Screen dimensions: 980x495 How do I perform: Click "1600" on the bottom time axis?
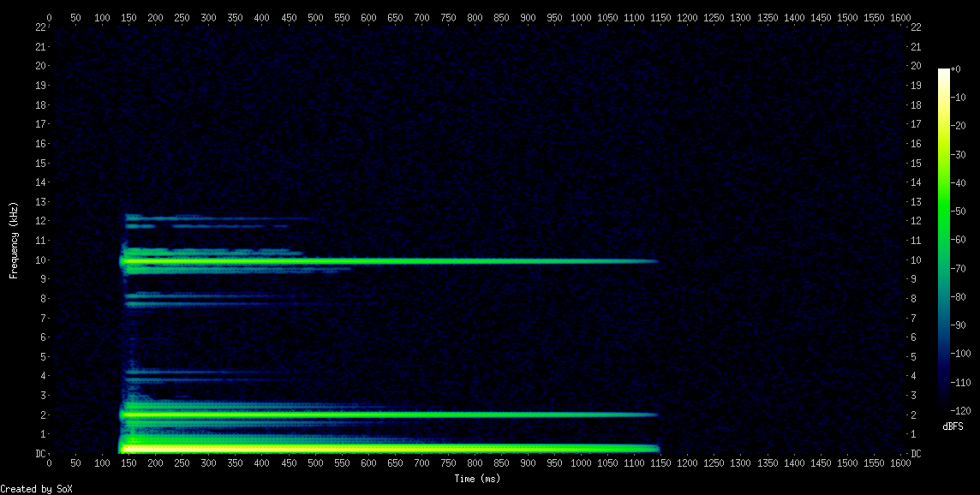point(900,463)
